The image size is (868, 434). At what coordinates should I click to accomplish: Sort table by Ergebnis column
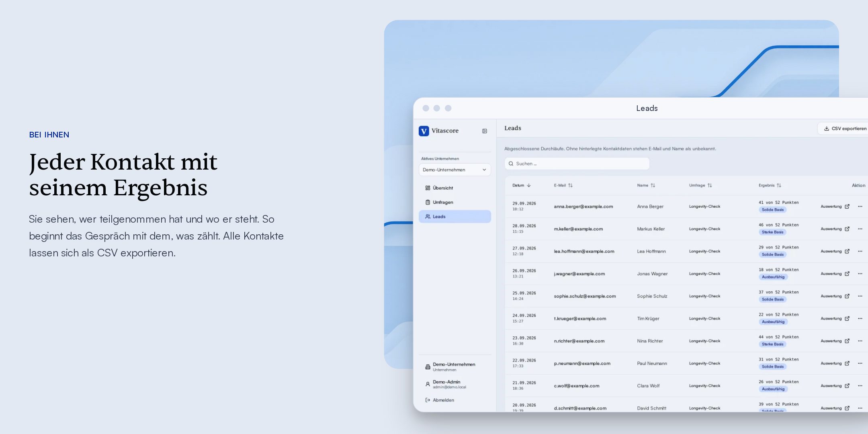point(770,185)
